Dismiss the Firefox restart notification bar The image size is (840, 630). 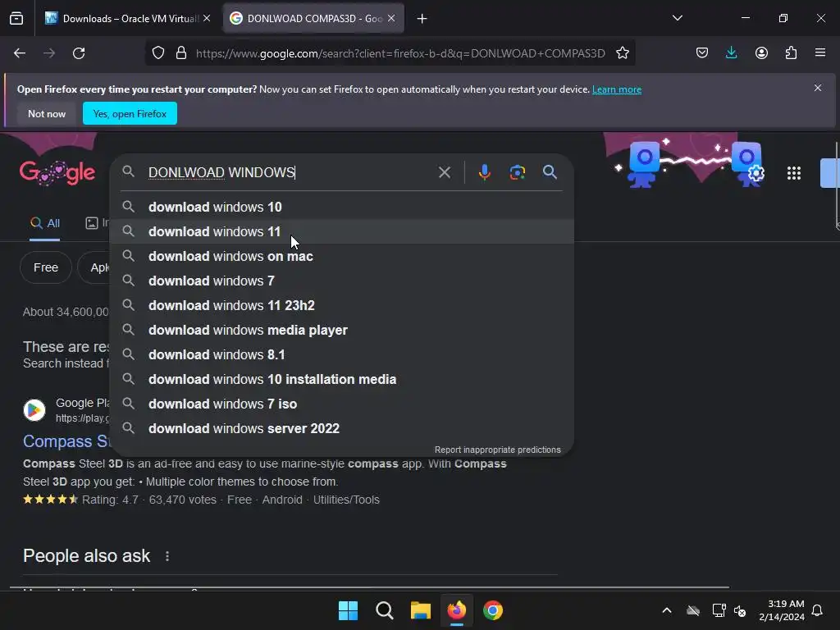click(x=818, y=88)
